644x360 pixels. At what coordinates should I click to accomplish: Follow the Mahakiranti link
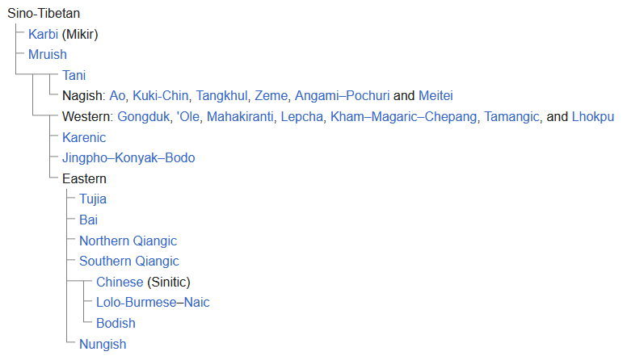240,117
